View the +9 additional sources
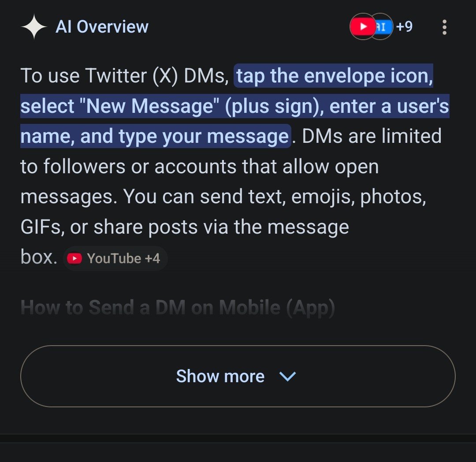 coord(404,27)
